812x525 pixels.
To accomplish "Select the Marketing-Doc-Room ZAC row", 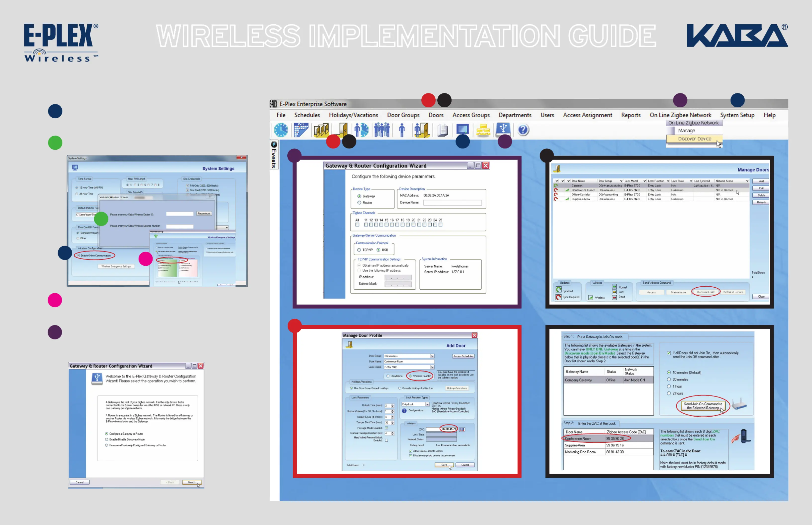I will [x=608, y=452].
